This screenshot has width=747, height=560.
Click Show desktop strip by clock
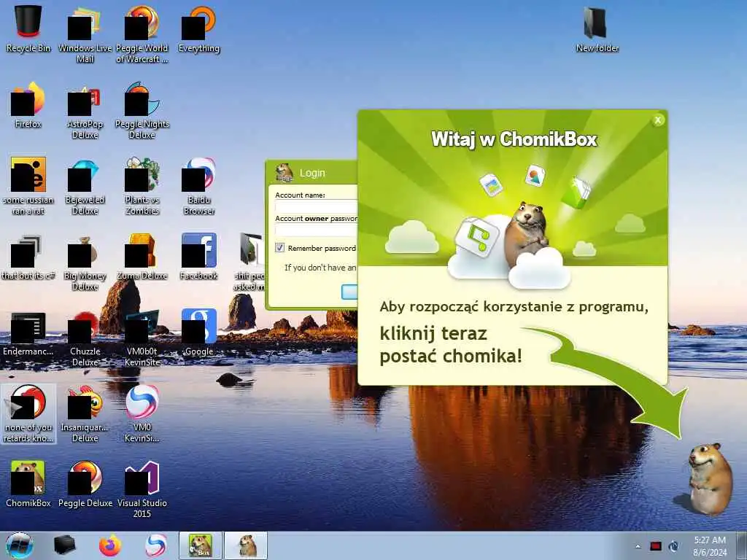click(741, 546)
